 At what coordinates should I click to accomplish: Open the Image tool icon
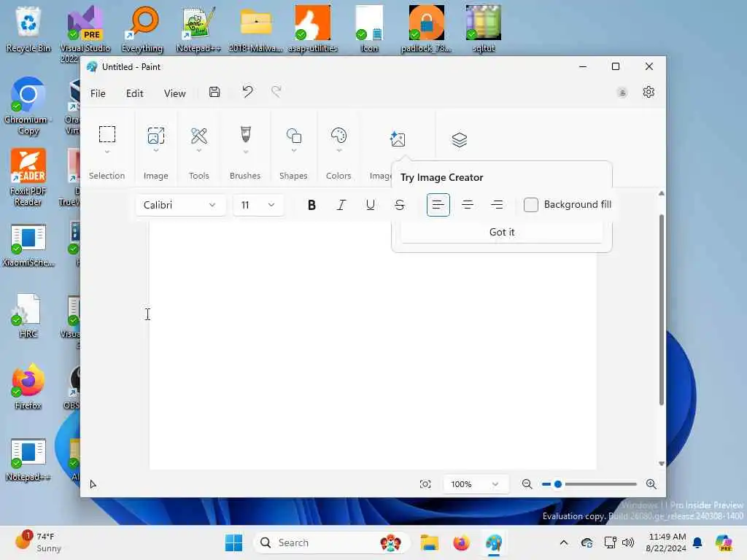(156, 136)
